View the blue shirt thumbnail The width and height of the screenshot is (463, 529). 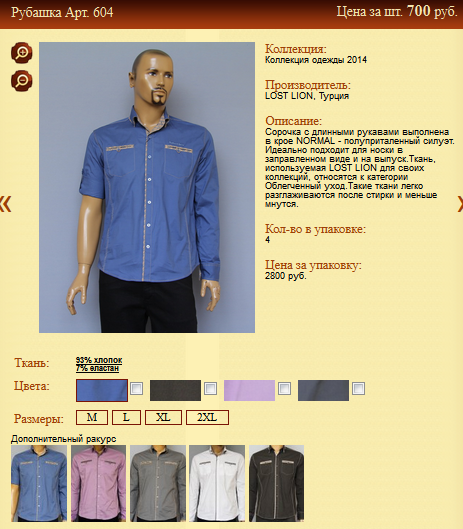39,483
